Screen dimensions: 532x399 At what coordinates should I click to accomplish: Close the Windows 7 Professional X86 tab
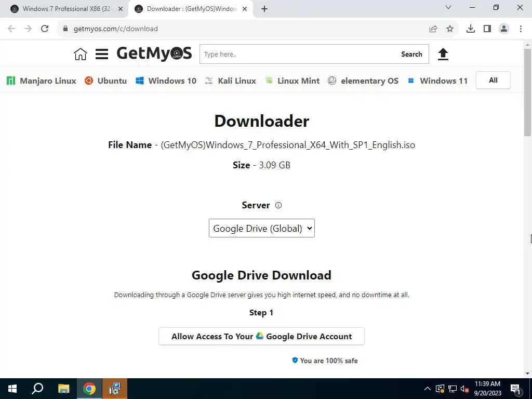pyautogui.click(x=121, y=9)
